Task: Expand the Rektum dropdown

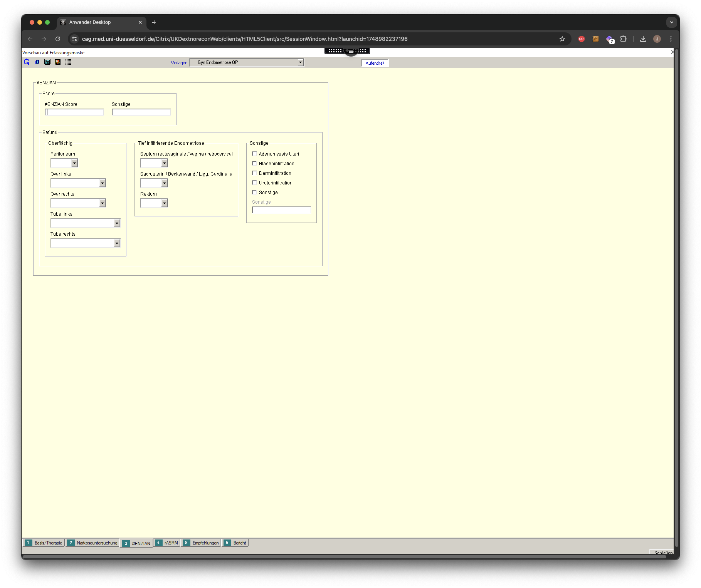Action: 165,203
